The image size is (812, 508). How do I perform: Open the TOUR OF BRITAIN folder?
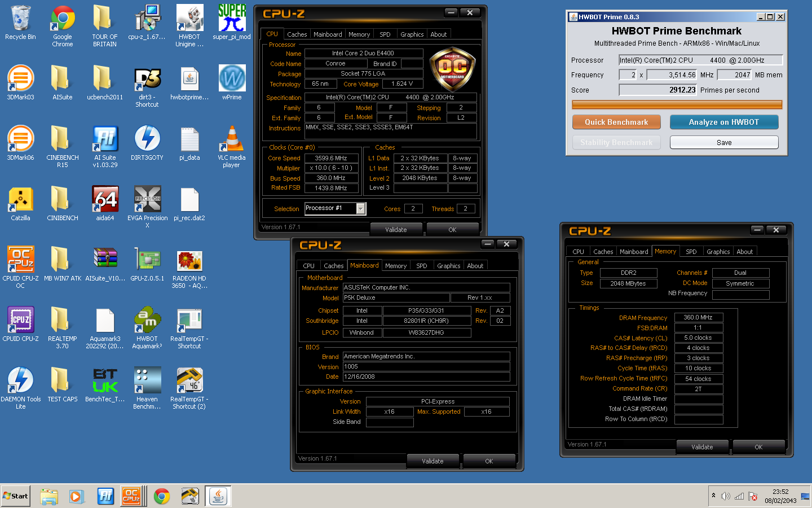click(x=105, y=25)
